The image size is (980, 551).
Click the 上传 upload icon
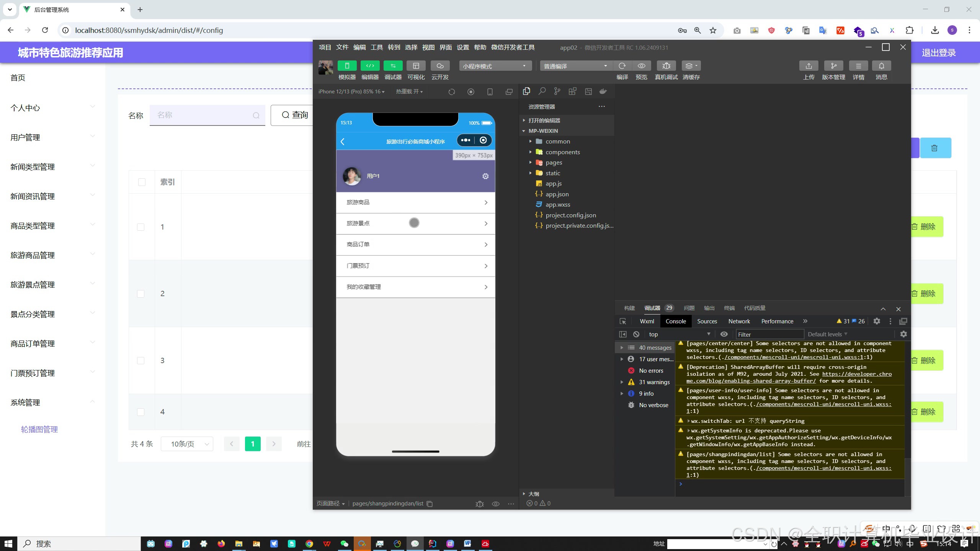coord(808,66)
